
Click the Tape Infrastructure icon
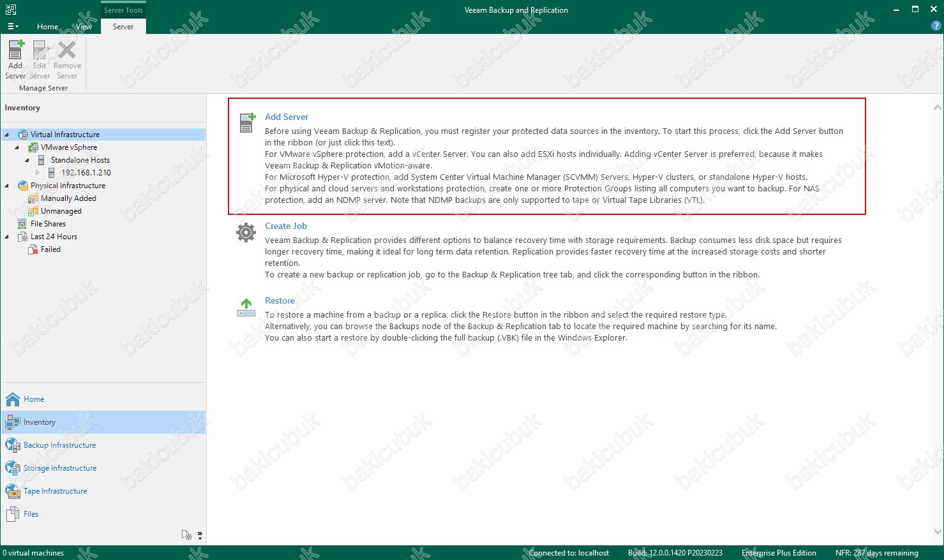tap(13, 491)
